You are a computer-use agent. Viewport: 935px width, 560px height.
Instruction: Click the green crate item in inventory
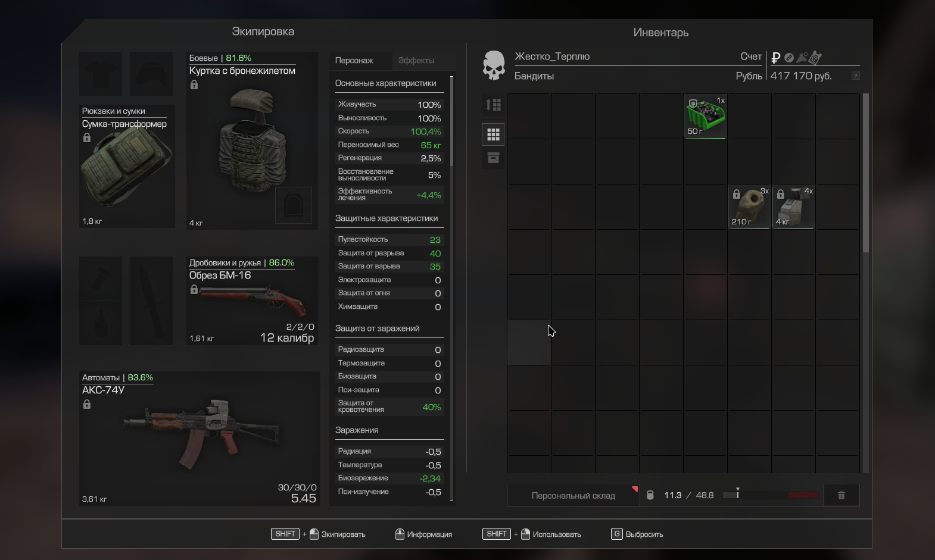(x=705, y=116)
